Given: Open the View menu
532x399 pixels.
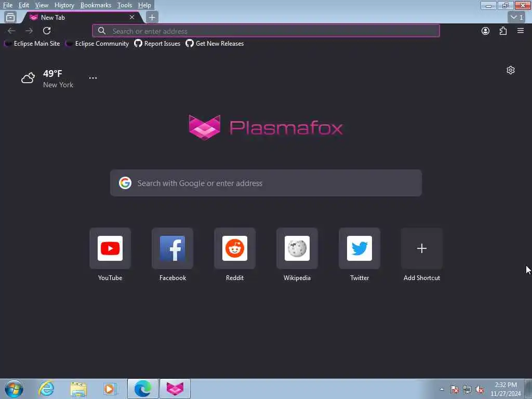Looking at the screenshot, I should [42, 5].
